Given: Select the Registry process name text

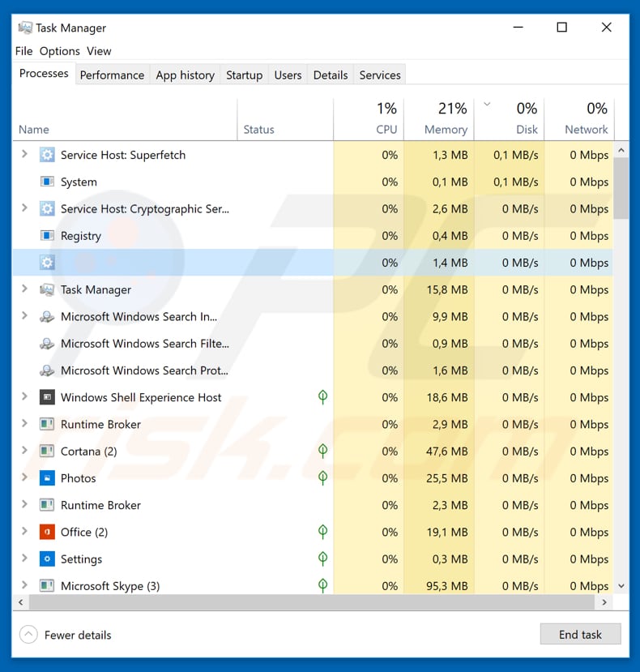Looking at the screenshot, I should tap(81, 236).
